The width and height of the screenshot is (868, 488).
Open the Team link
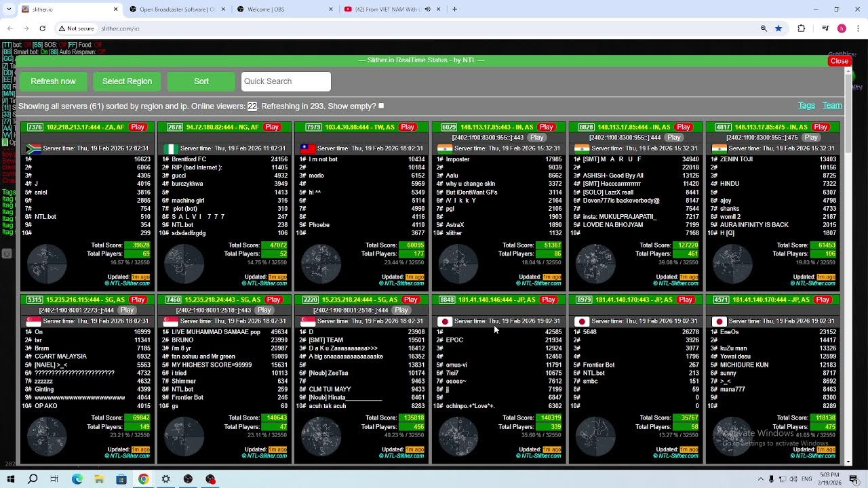832,106
